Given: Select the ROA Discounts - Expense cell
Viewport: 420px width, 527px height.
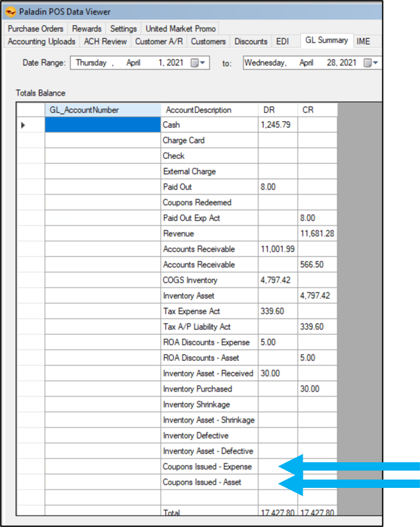Looking at the screenshot, I should pyautogui.click(x=210, y=342).
